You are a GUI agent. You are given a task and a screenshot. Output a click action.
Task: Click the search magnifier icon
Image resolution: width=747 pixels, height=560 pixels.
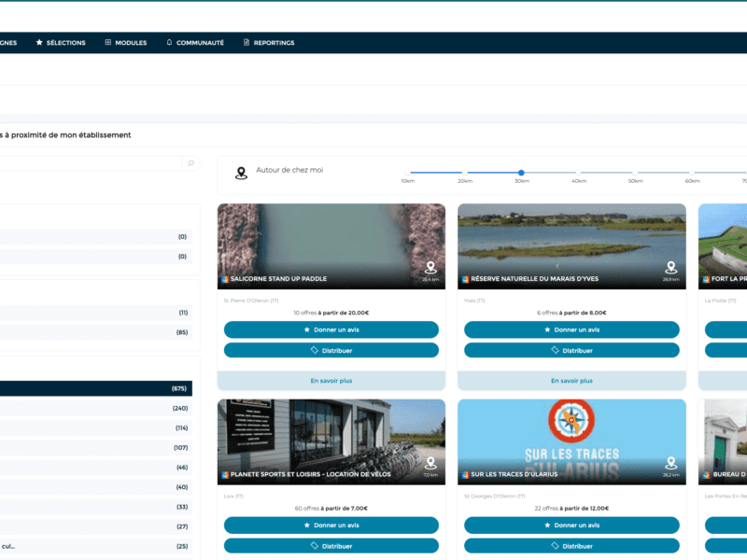tap(191, 163)
